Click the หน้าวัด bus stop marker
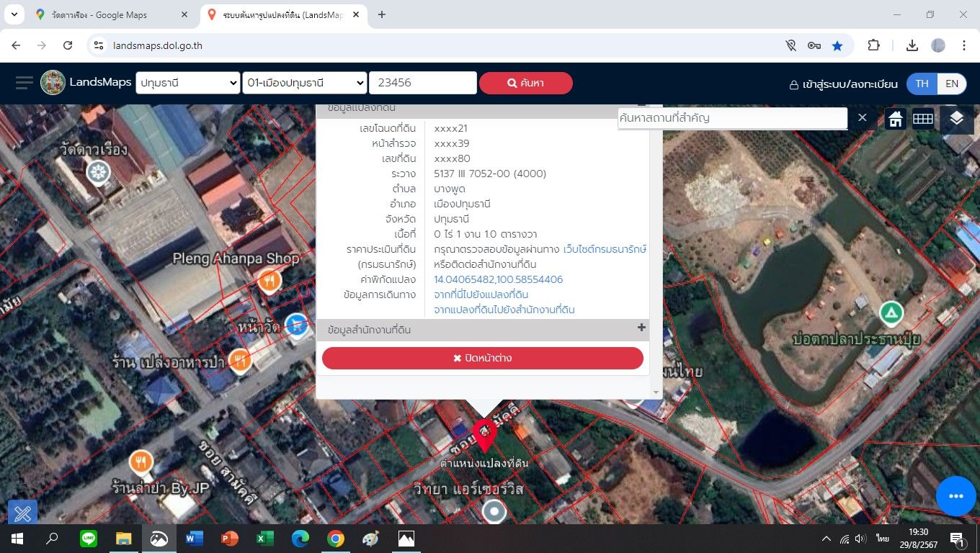This screenshot has height=553, width=980. 296,325
